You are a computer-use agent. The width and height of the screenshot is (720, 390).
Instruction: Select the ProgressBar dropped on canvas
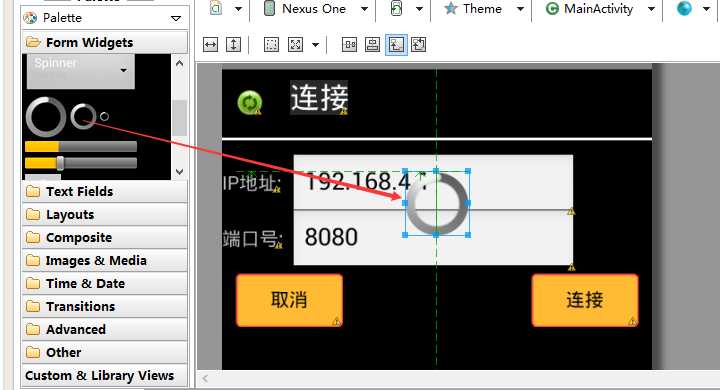click(x=436, y=203)
